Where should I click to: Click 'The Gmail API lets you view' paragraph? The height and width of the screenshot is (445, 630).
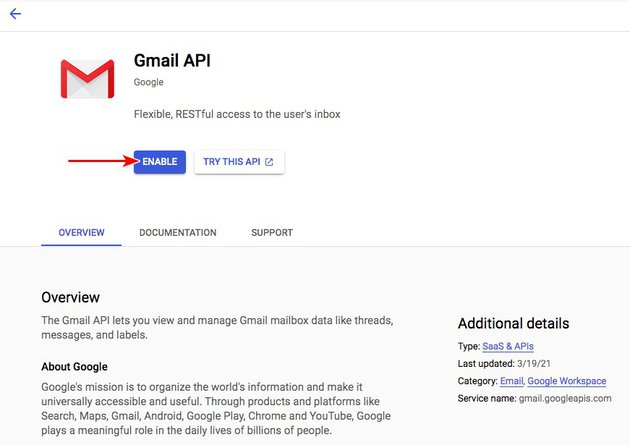(x=217, y=328)
